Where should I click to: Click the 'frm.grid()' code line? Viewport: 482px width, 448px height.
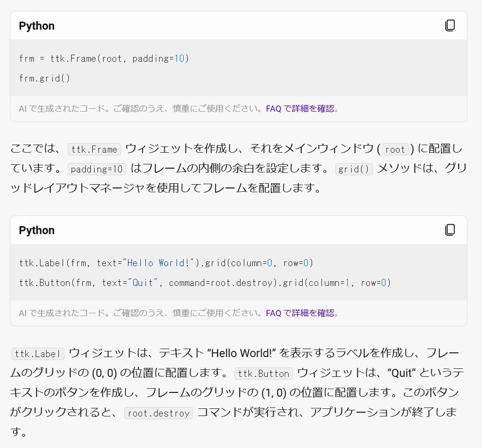(x=45, y=78)
